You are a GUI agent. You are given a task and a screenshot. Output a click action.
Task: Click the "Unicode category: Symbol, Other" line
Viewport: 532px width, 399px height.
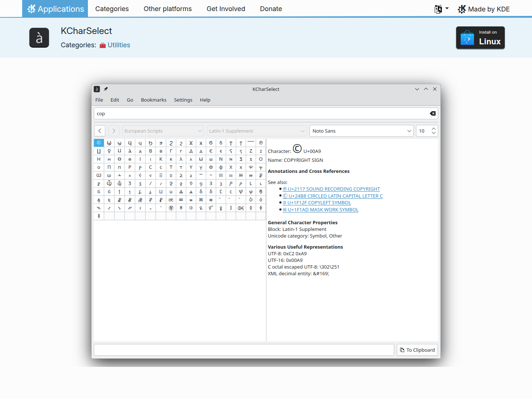305,236
